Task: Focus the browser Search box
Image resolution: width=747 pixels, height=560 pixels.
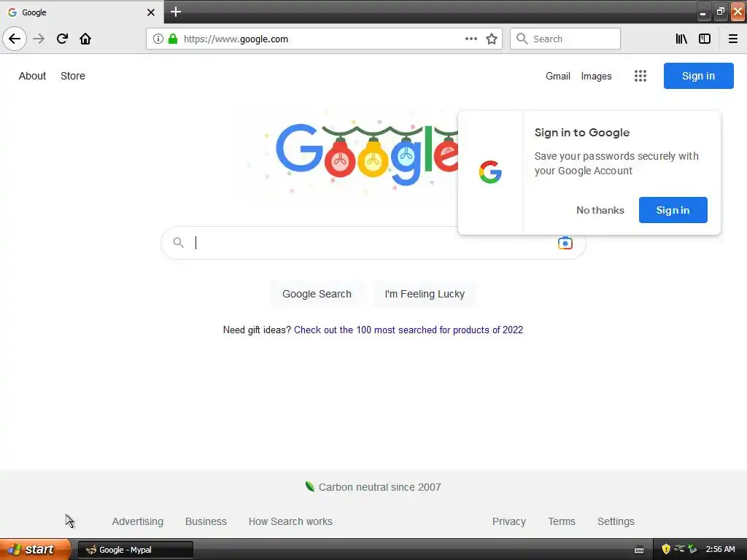Action: [x=565, y=39]
